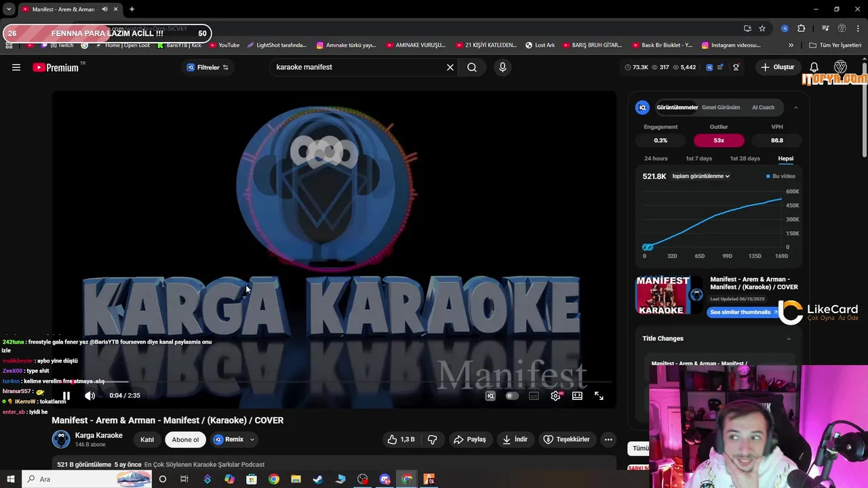868x488 pixels.
Task: Open File Explorer from the taskbar
Action: click(x=296, y=479)
